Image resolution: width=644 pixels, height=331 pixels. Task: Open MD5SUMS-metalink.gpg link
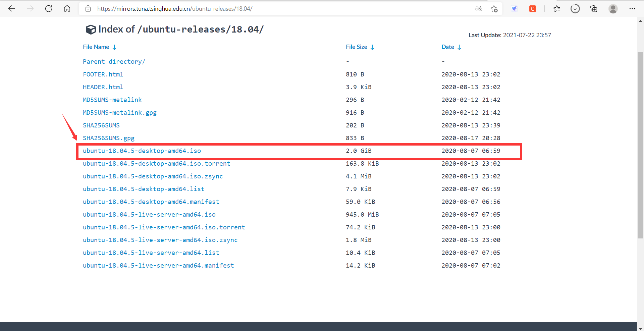coord(120,113)
